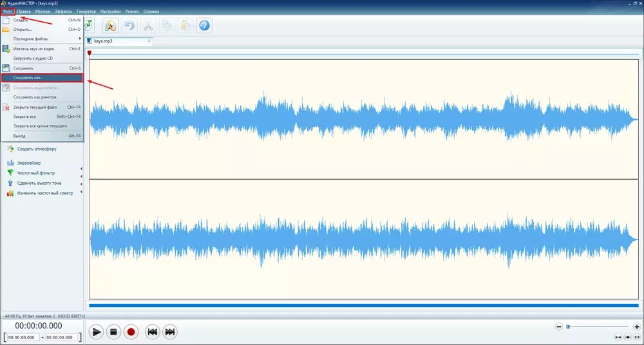
Task: Open the Эффекты menu
Action: [x=63, y=12]
